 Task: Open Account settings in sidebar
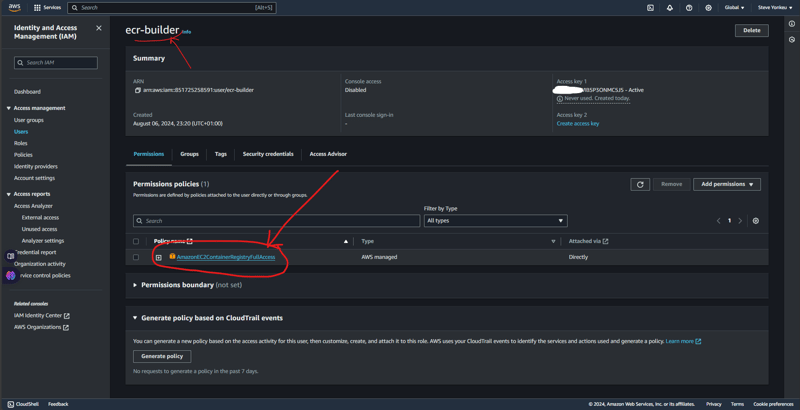(x=34, y=178)
